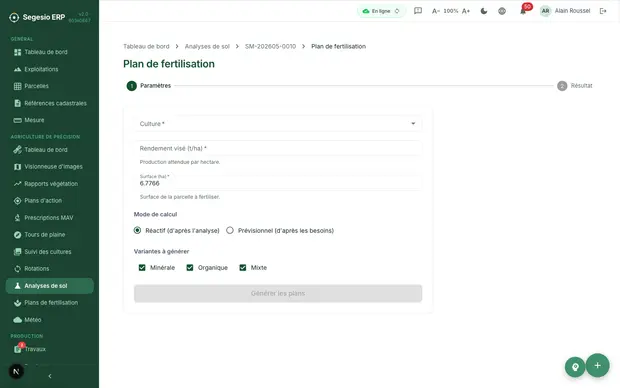The width and height of the screenshot is (620, 388).
Task: Open Météo cloud icon
Action: pos(17,320)
